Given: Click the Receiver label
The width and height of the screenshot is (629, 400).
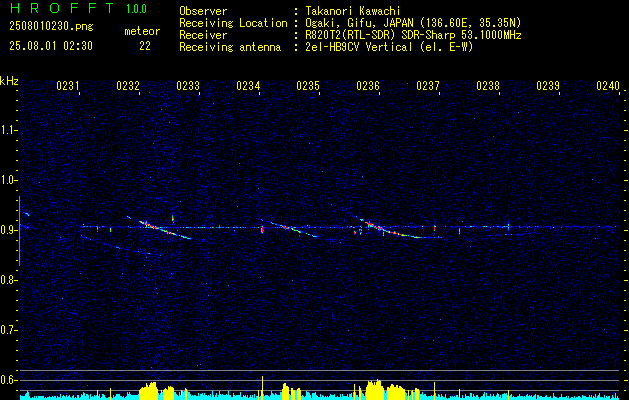Looking at the screenshot, I should pos(203,35).
